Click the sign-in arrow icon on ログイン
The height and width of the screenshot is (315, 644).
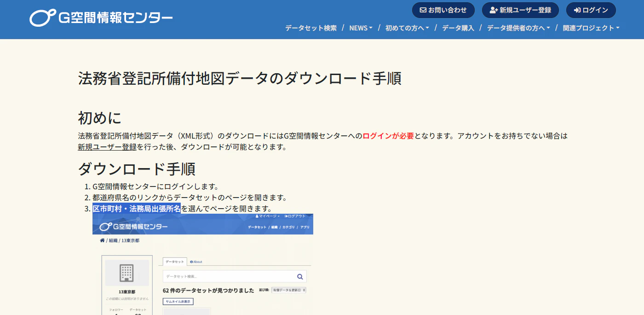coord(577,10)
